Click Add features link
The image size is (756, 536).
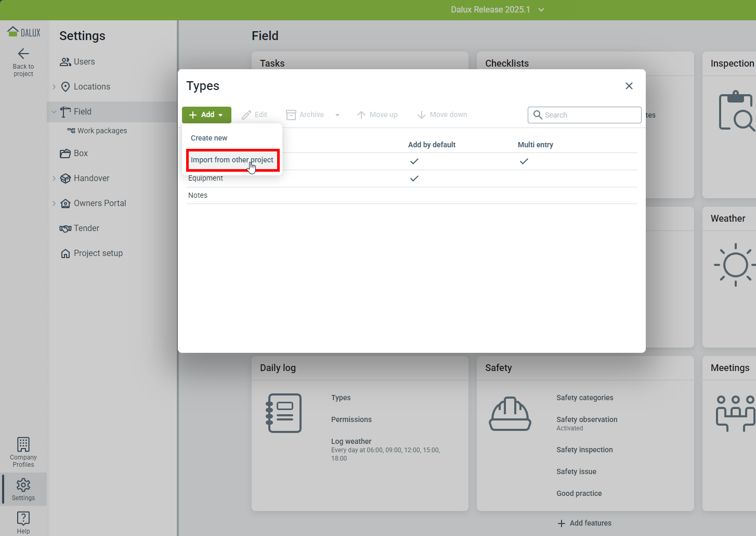click(584, 523)
